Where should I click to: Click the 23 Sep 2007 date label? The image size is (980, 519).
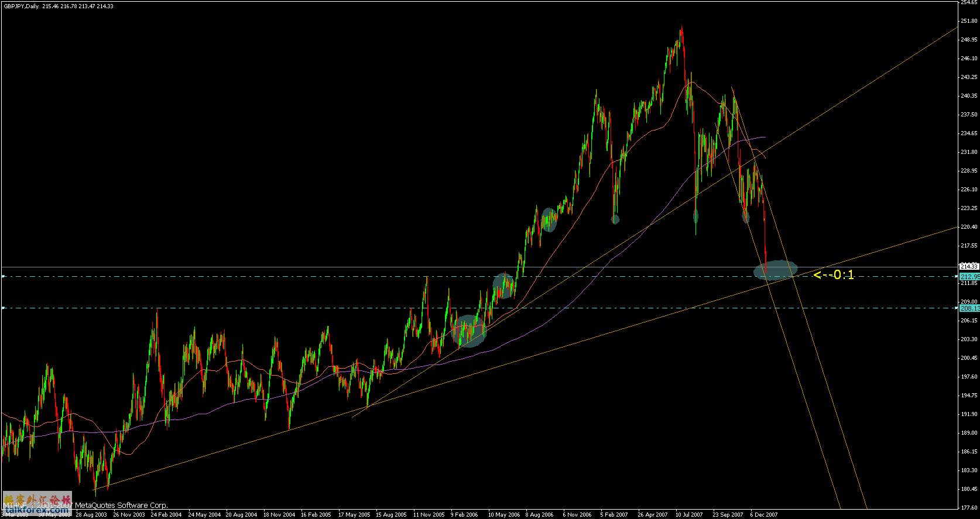728,515
